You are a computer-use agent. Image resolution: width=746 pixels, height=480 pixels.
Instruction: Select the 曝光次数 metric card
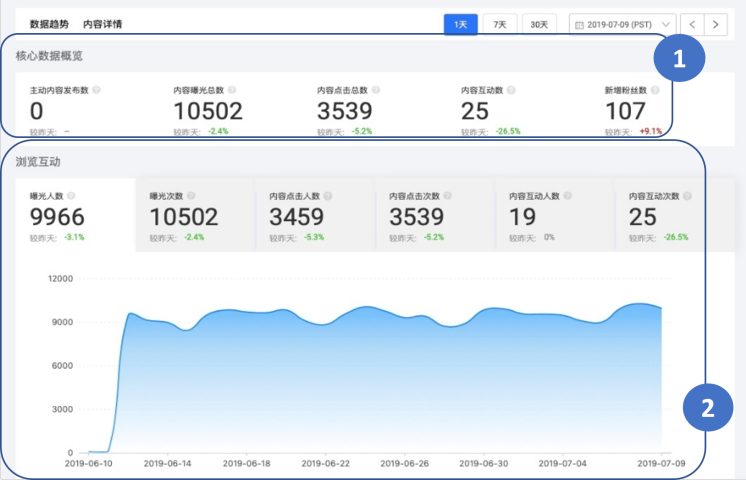click(x=194, y=217)
